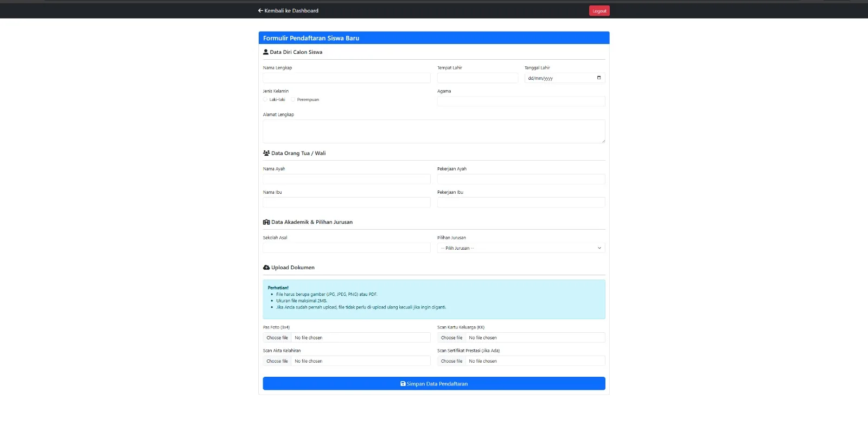Image resolution: width=868 pixels, height=443 pixels.
Task: Click the cloud upload icon beside Upload Dokumen
Action: click(x=266, y=268)
